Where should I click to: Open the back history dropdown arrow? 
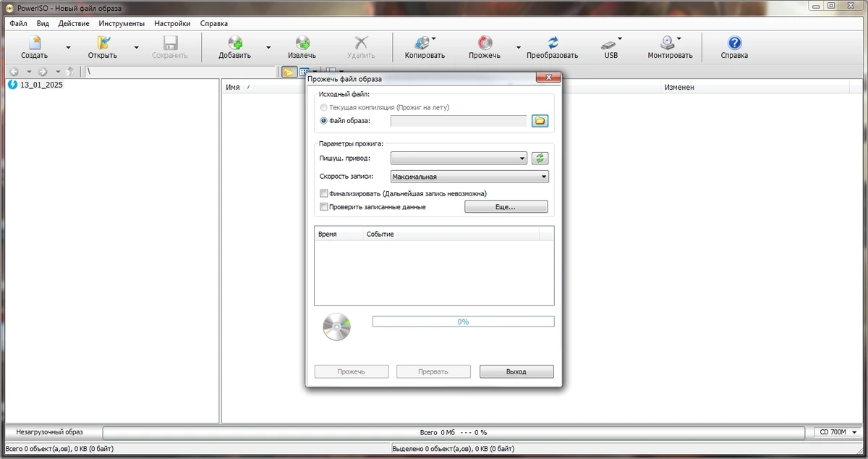pyautogui.click(x=29, y=72)
